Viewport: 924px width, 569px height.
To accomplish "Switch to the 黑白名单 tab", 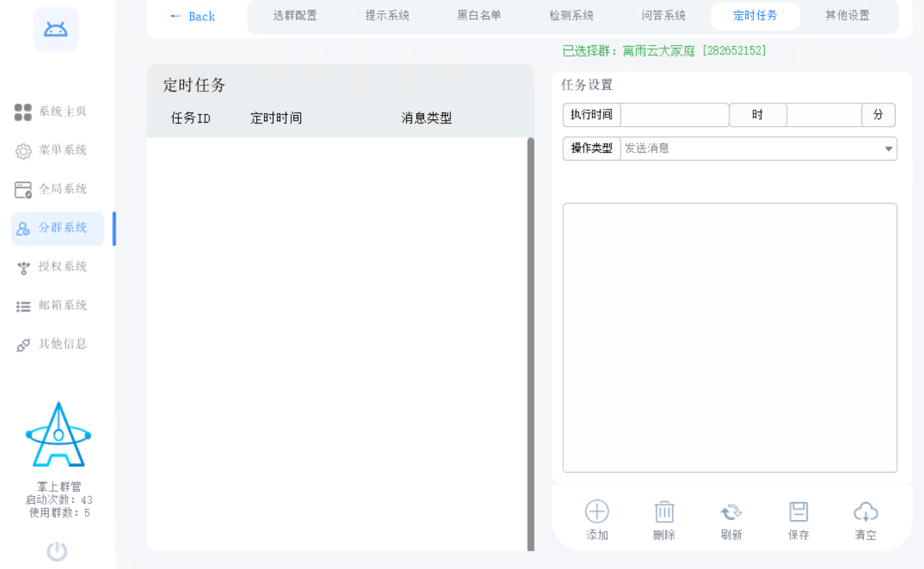I will (x=479, y=16).
